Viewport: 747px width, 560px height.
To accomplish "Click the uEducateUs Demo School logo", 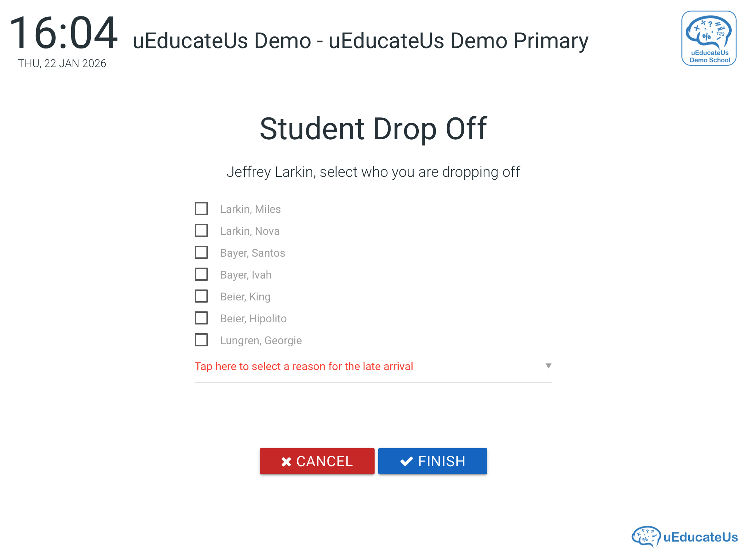I will (709, 38).
